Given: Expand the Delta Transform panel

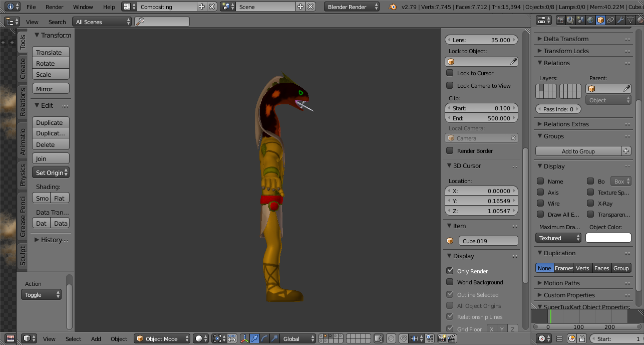Looking at the screenshot, I should point(566,39).
